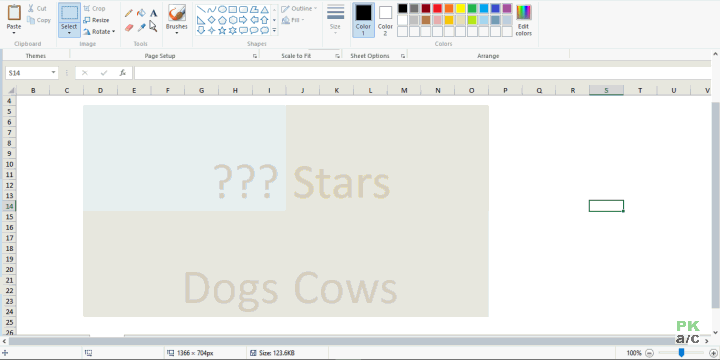Image resolution: width=720 pixels, height=360 pixels.
Task: Open Edit colors dialog
Action: coord(523,20)
